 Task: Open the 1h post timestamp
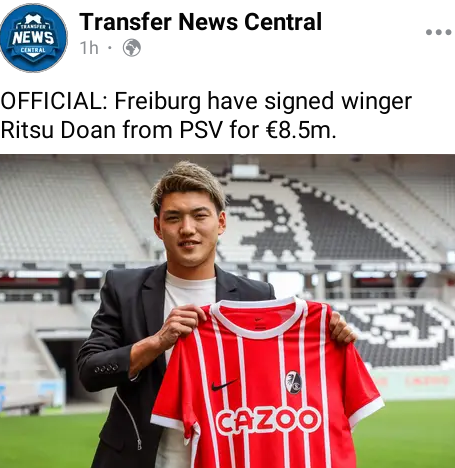89,48
